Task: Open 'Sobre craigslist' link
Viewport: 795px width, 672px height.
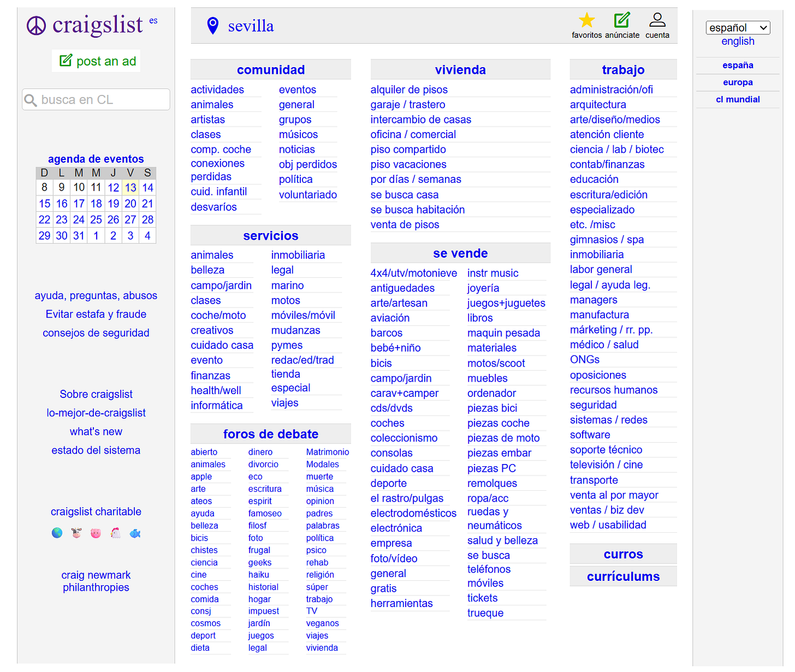Action: [96, 394]
